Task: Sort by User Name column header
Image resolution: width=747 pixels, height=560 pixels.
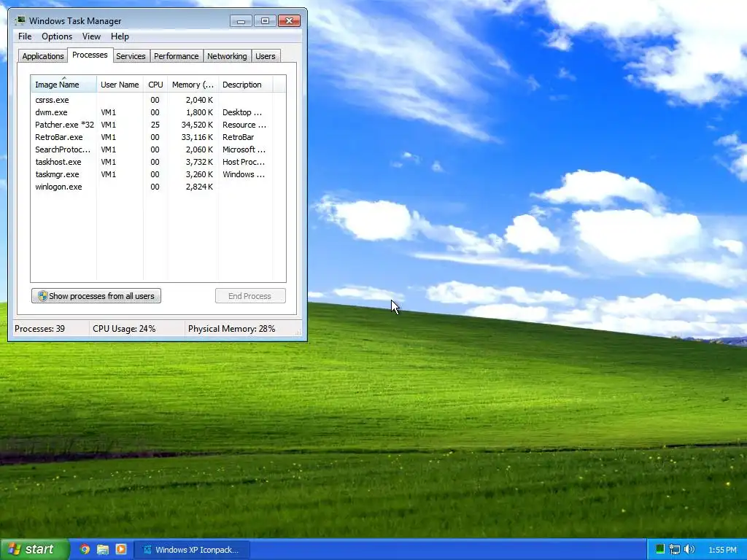Action: [120, 85]
